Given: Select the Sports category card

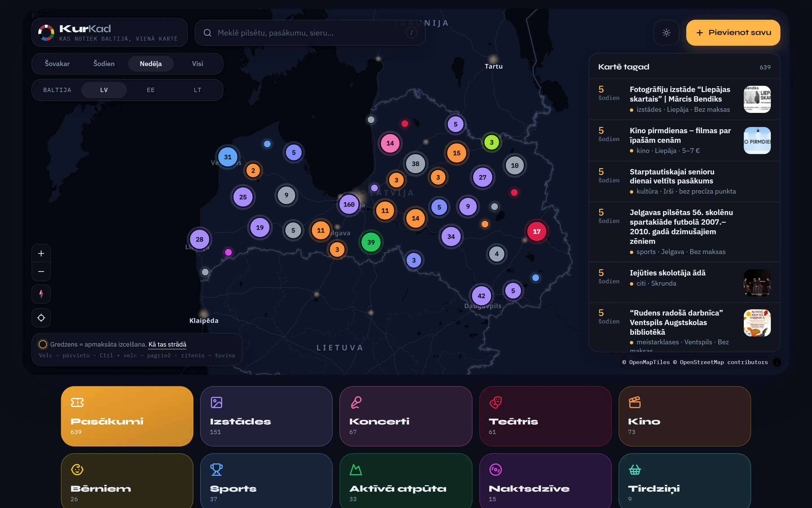Looking at the screenshot, I should point(266,480).
